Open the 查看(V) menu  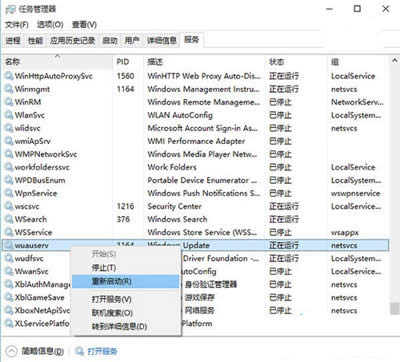coord(84,25)
